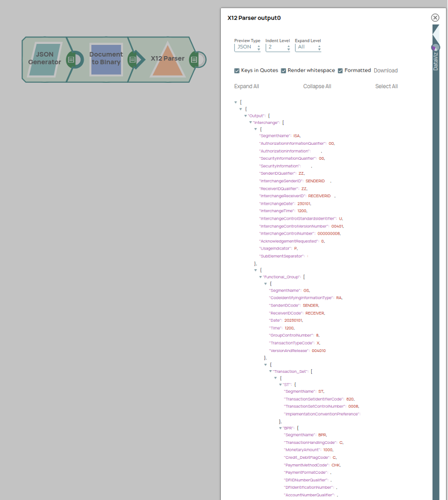Toggle the Keys in Quotes checkbox
This screenshot has width=448, height=500.
pos(237,71)
